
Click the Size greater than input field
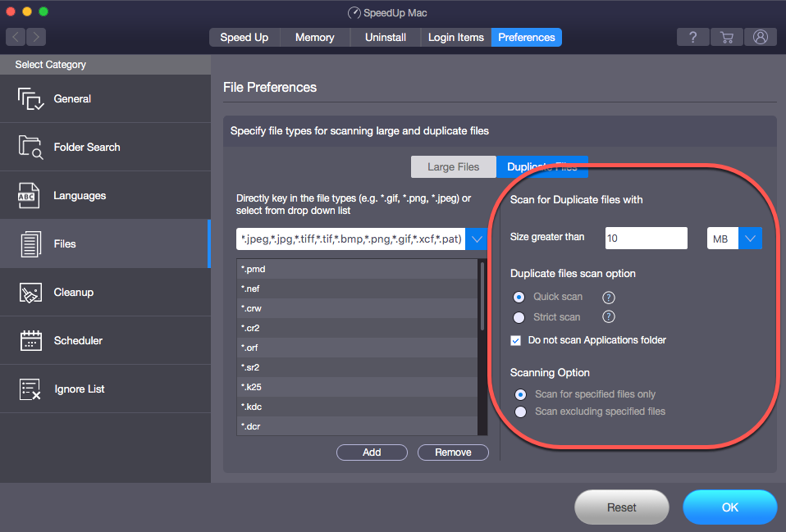click(647, 239)
